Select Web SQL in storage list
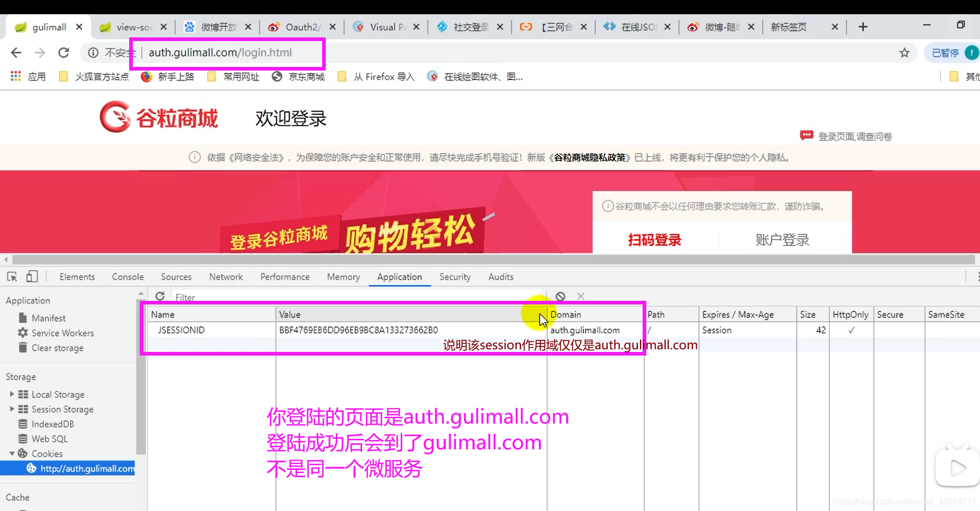Viewport: 980px width, 511px height. click(x=49, y=439)
